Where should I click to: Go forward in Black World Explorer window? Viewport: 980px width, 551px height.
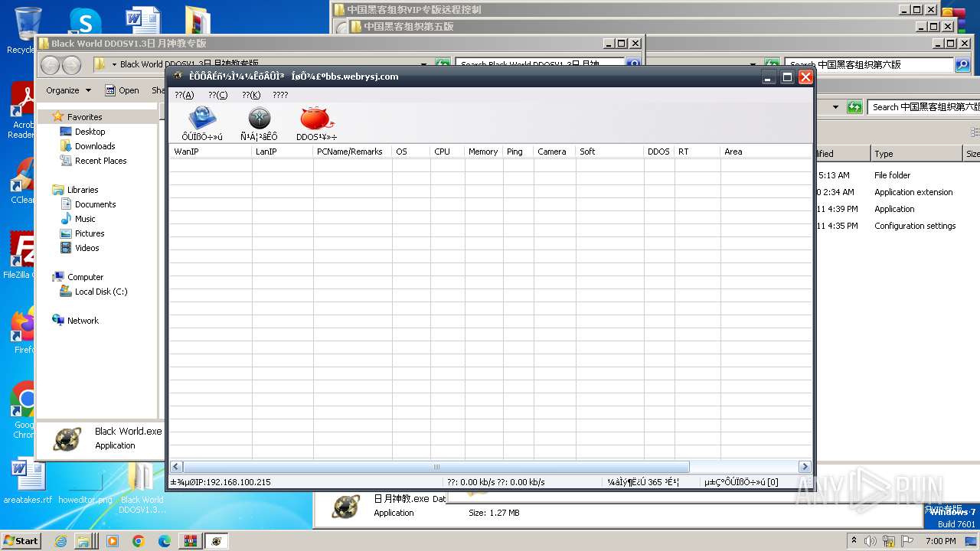71,65
